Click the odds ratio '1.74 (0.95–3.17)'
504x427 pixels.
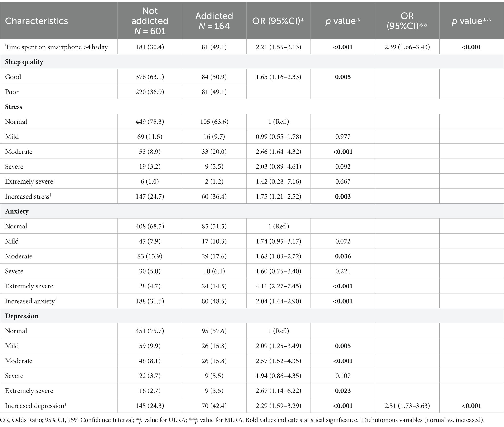(x=278, y=241)
